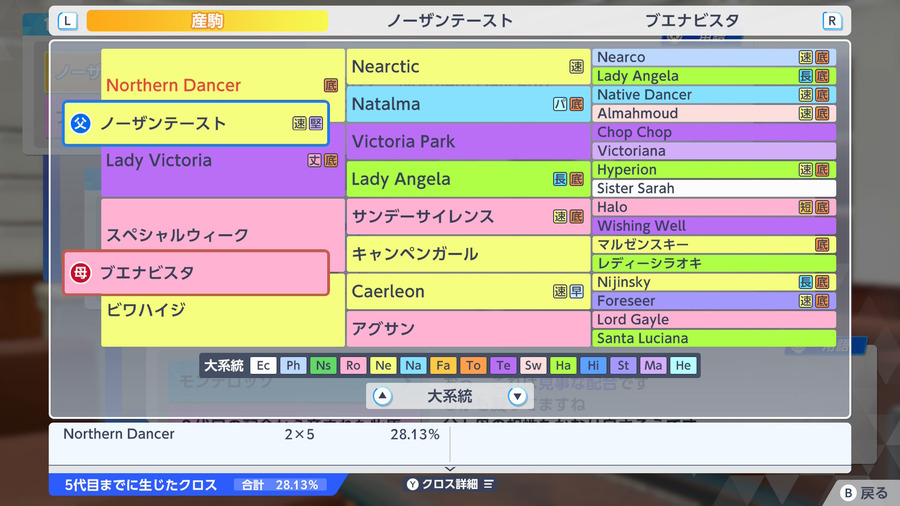Click the 合計 28.13% total label
The height and width of the screenshot is (506, 900).
point(280,485)
